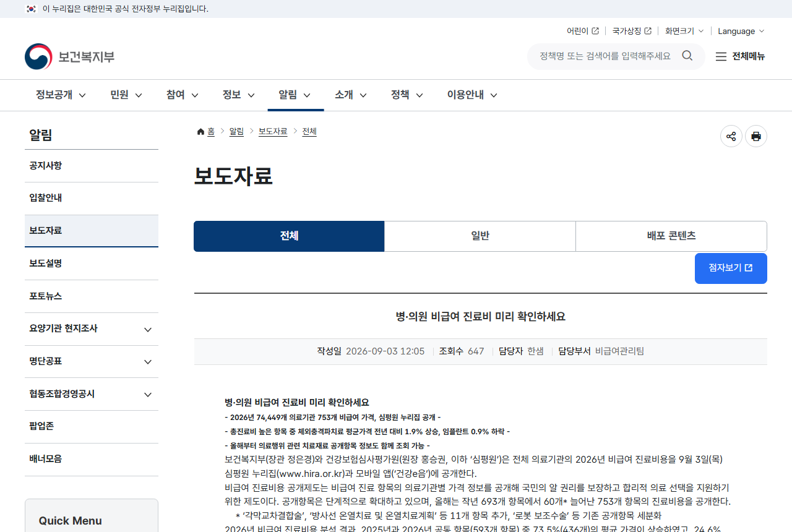Open the 어린이 external link

pos(582,31)
